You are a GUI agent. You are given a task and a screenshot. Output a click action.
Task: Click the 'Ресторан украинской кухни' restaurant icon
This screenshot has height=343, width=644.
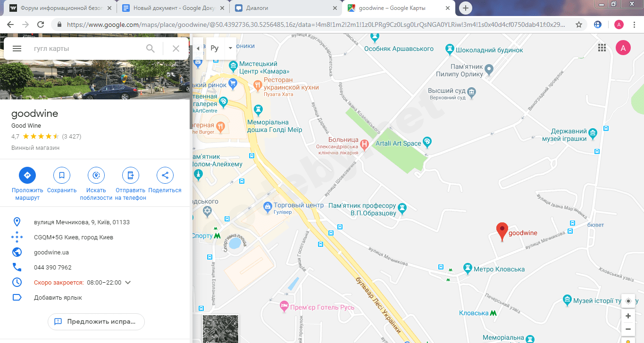[258, 85]
